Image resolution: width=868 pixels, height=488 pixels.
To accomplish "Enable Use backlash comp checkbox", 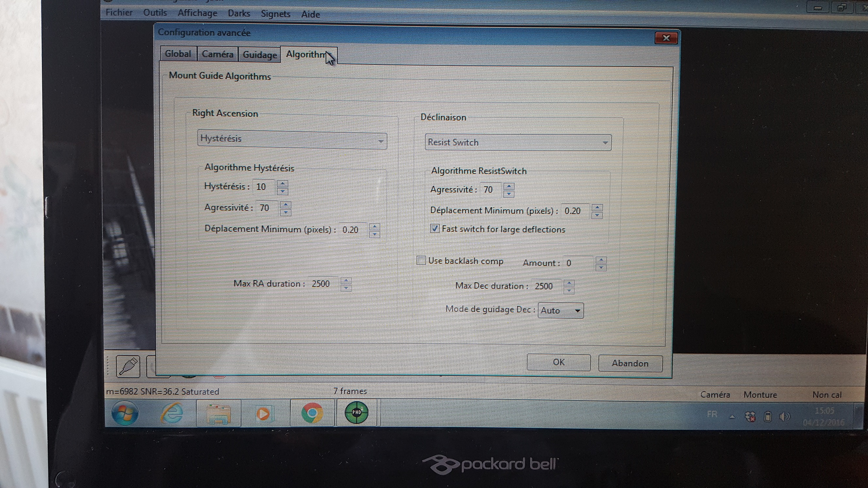I will 421,260.
